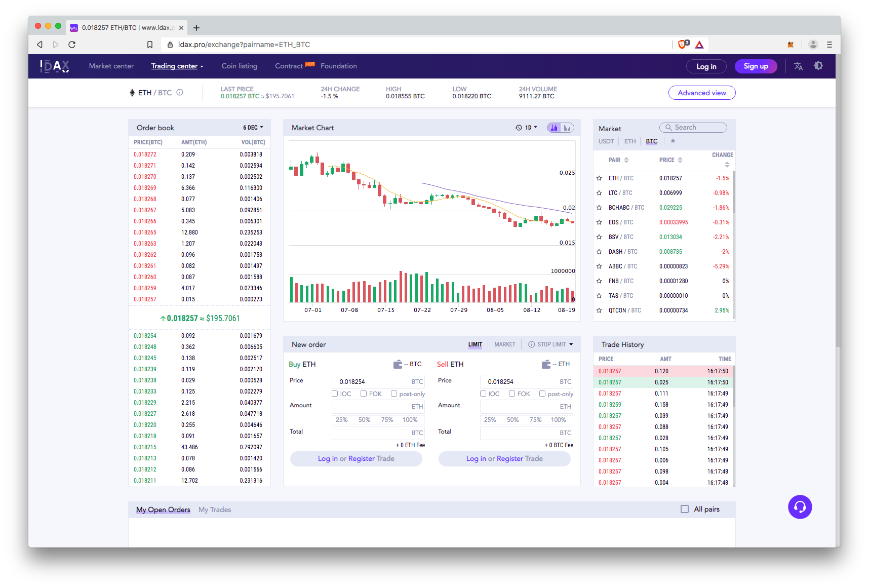Open the customer support headset button
This screenshot has height=588, width=869.
point(800,507)
